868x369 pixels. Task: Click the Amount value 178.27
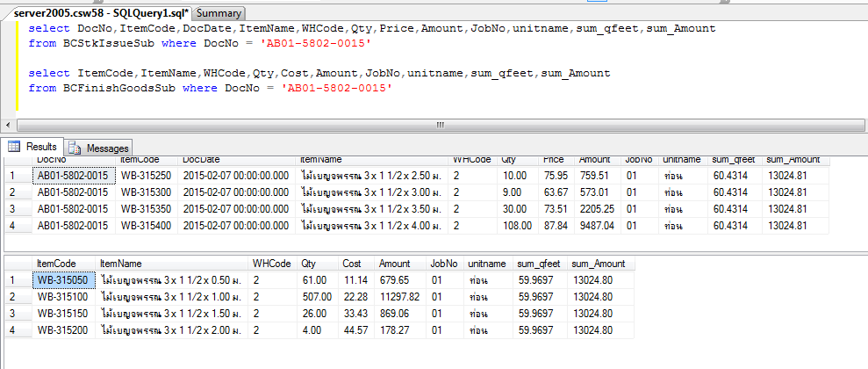tap(400, 330)
